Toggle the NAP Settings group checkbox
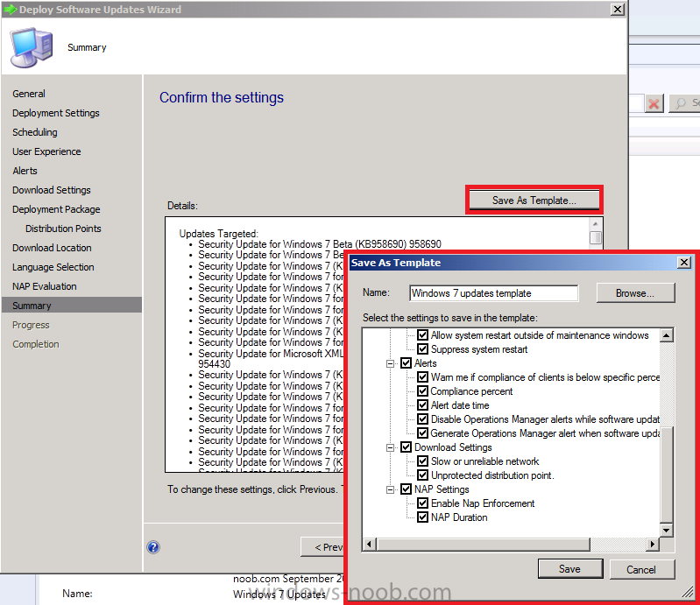The width and height of the screenshot is (700, 605). [x=406, y=489]
